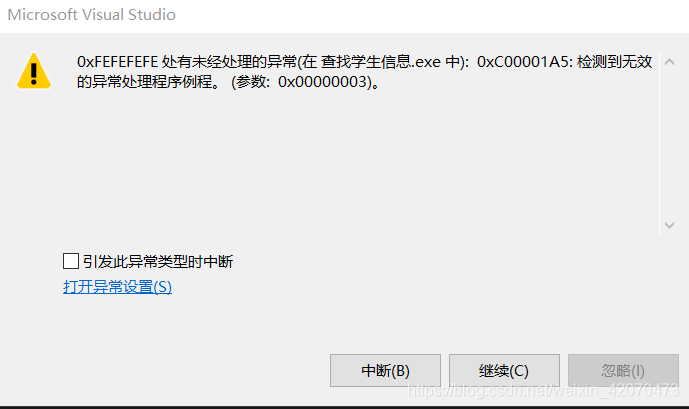Click the yellow warning triangle icon

[x=34, y=71]
